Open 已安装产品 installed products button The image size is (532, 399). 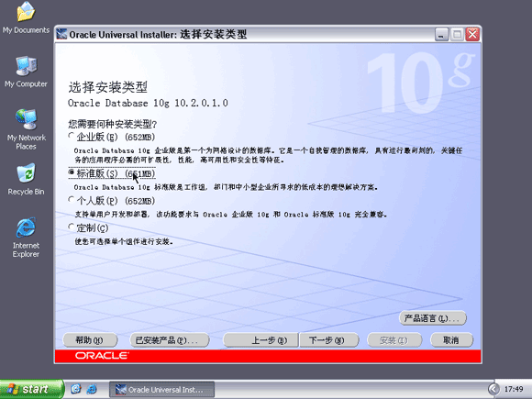(x=170, y=340)
